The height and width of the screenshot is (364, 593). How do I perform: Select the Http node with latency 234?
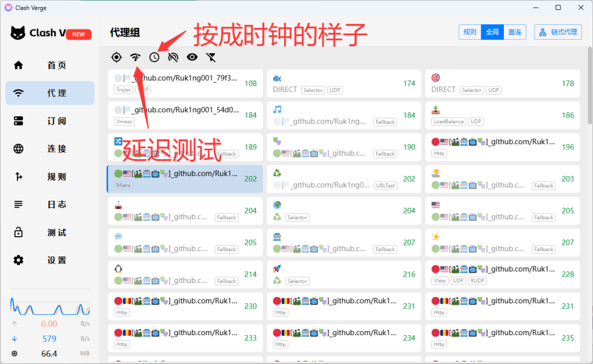point(344,338)
